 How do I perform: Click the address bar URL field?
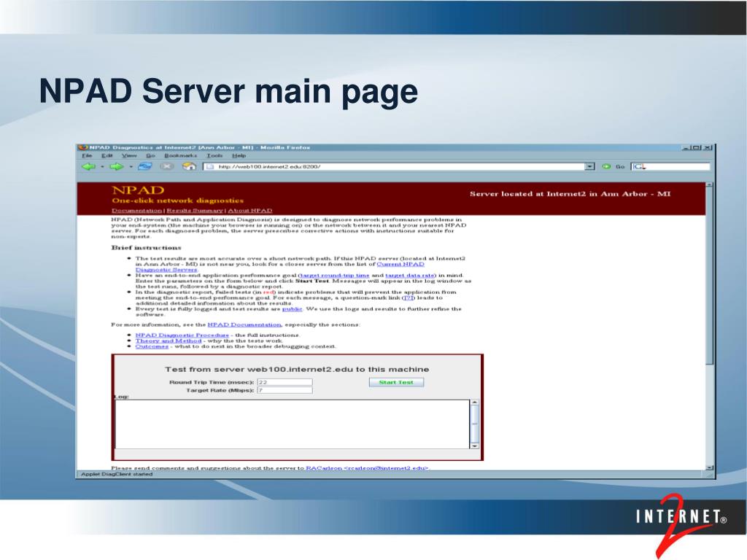(395, 167)
